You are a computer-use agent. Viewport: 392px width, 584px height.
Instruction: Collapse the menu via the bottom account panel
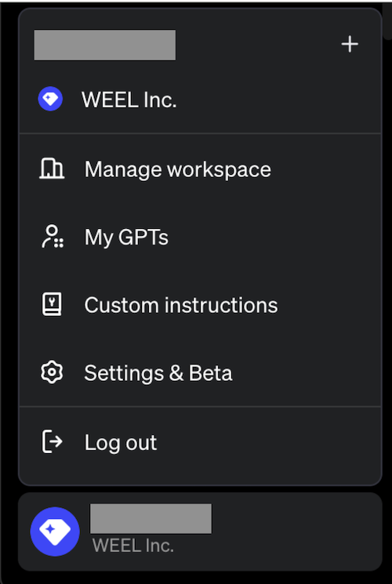(200, 531)
